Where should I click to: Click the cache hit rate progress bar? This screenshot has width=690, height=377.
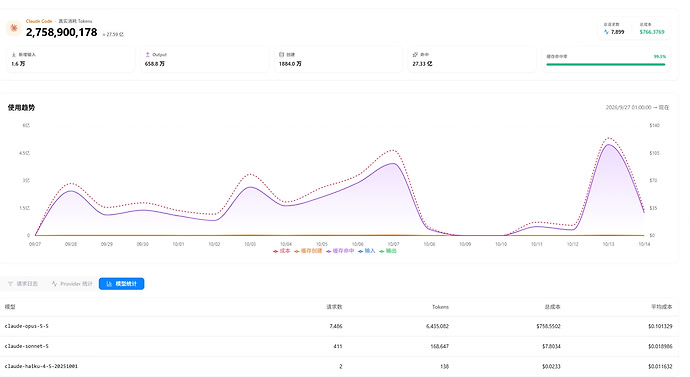tap(606, 64)
